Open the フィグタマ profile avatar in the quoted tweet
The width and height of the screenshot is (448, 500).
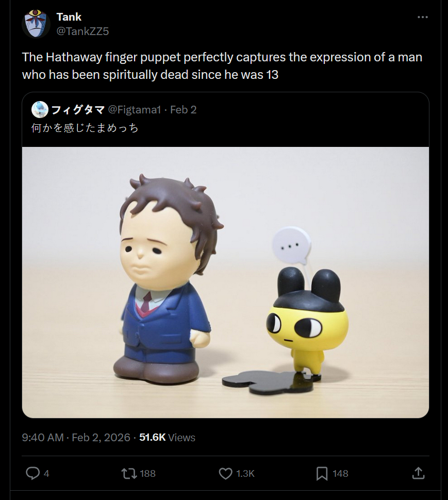coord(40,109)
